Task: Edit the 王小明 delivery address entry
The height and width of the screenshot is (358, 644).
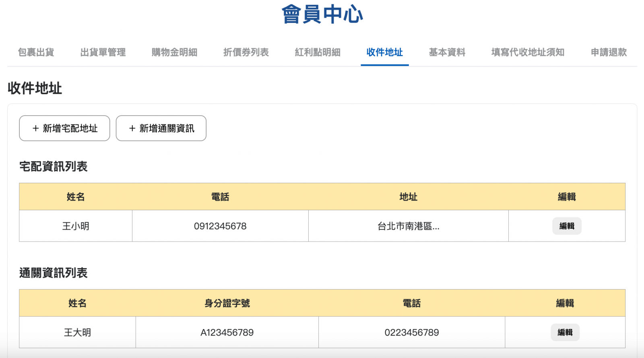Action: [x=567, y=226]
